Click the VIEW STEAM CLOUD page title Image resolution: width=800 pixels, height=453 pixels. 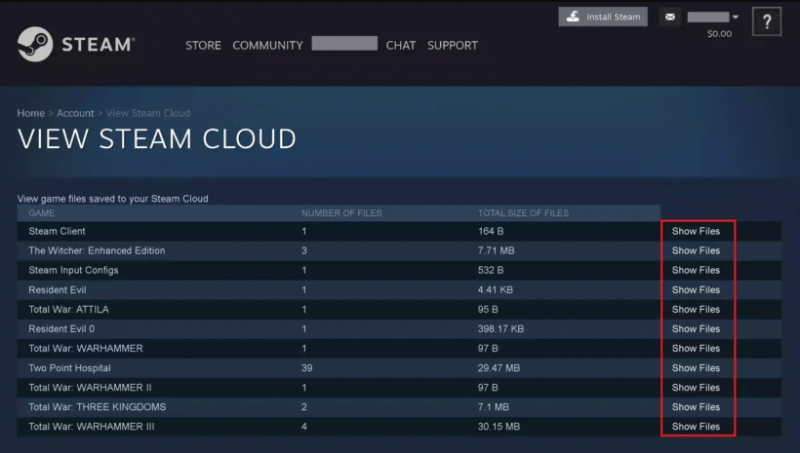pyautogui.click(x=157, y=139)
